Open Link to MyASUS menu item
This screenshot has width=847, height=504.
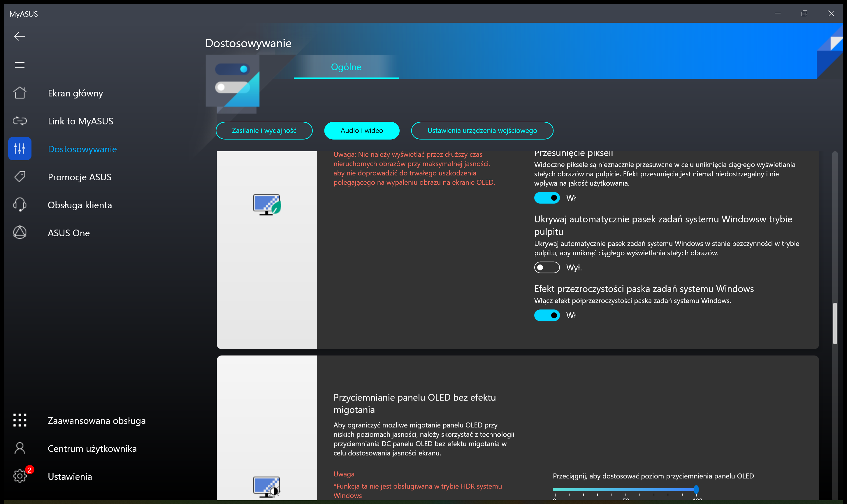[x=80, y=121]
